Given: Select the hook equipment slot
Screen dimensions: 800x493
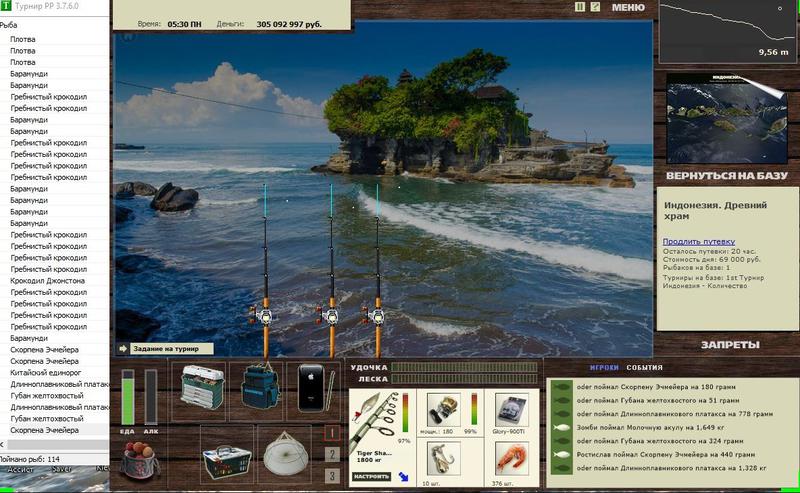Looking at the screenshot, I should click(443, 459).
